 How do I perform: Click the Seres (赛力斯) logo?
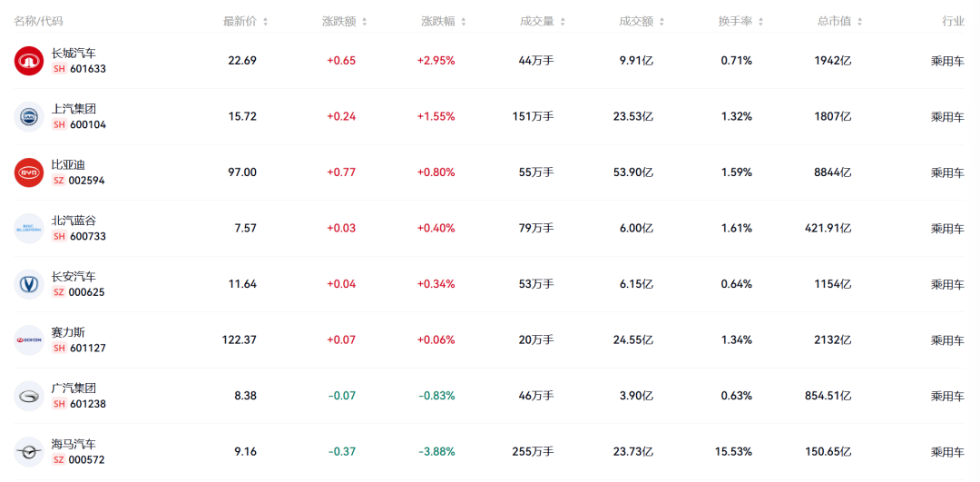[29, 340]
